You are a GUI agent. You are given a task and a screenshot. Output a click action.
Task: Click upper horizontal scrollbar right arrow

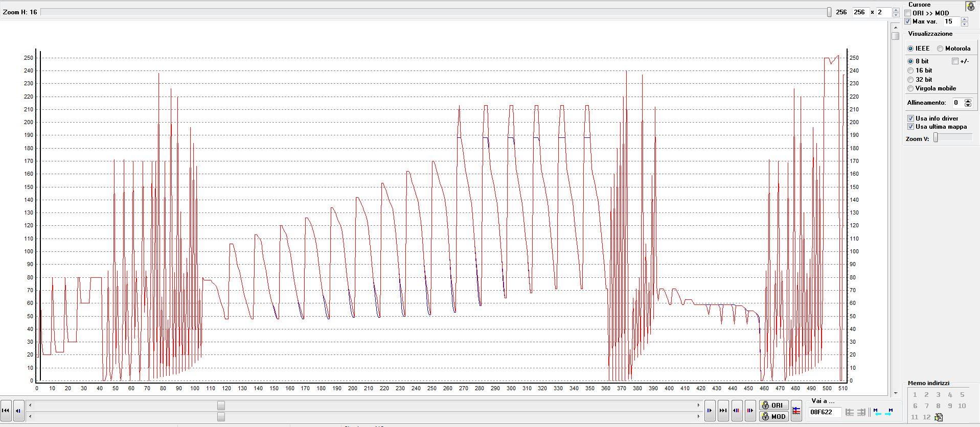pyautogui.click(x=698, y=405)
